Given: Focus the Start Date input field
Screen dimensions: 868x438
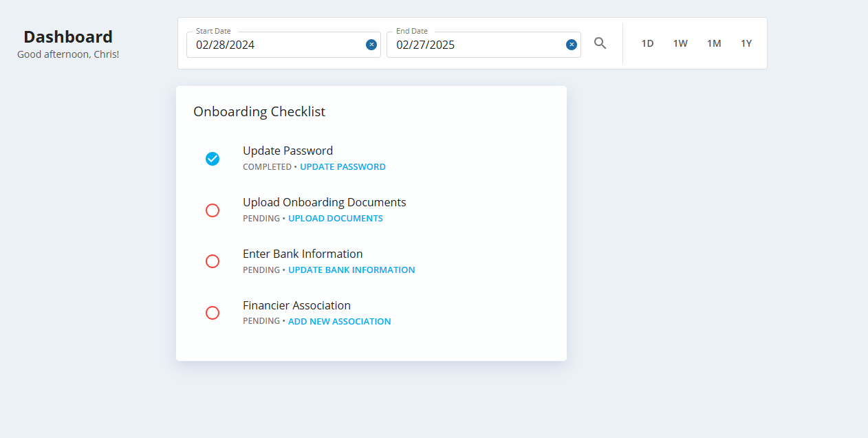Looking at the screenshot, I should pos(275,45).
